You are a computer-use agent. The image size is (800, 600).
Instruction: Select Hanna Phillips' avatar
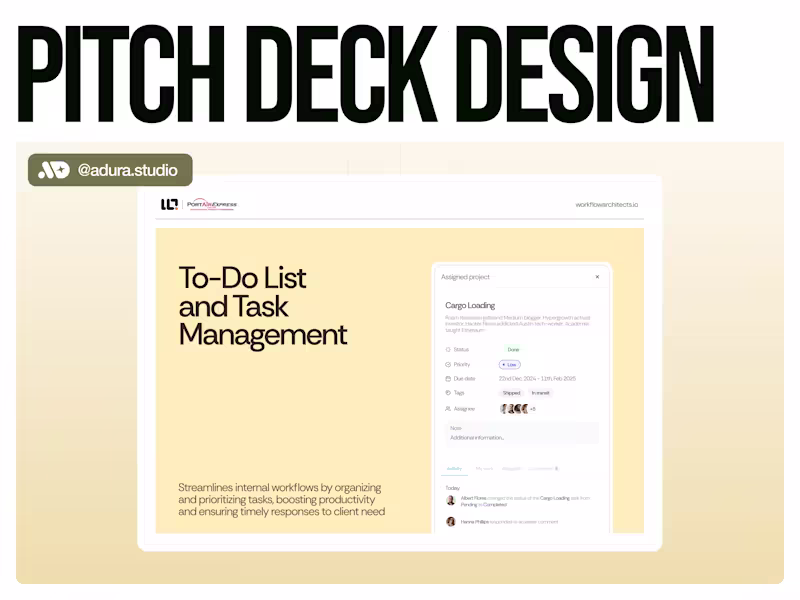pyautogui.click(x=449, y=520)
